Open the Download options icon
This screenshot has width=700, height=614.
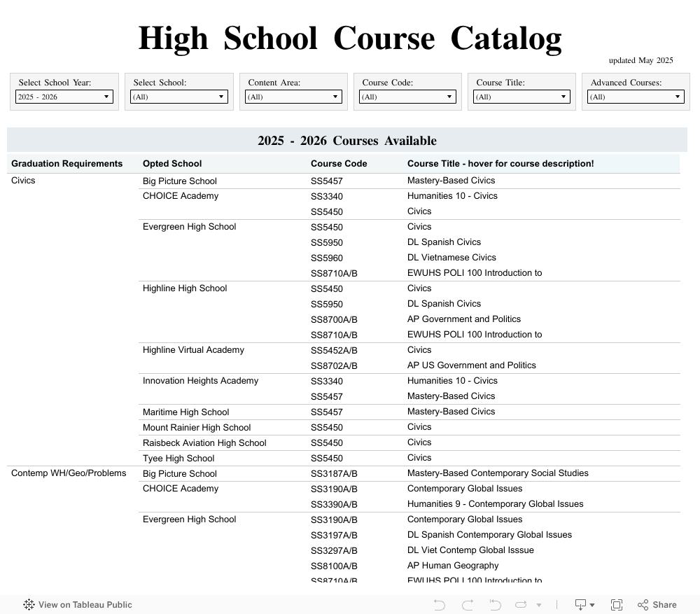pyautogui.click(x=584, y=605)
